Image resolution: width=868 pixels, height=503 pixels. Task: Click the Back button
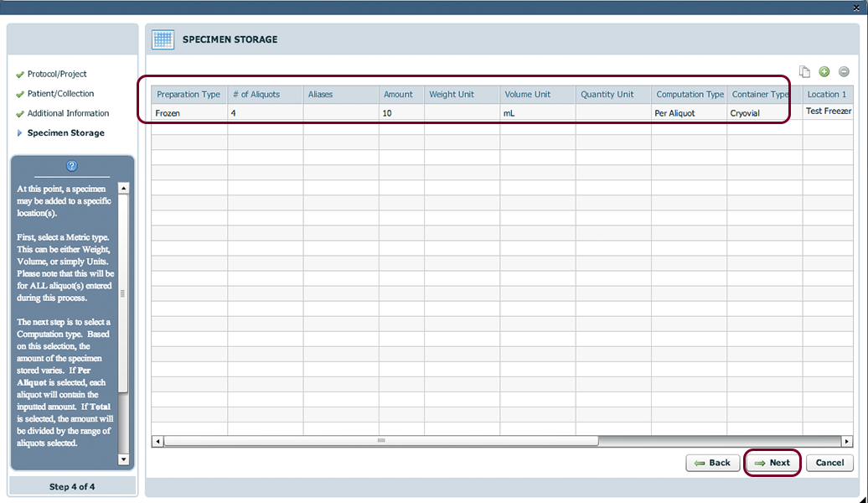[713, 463]
